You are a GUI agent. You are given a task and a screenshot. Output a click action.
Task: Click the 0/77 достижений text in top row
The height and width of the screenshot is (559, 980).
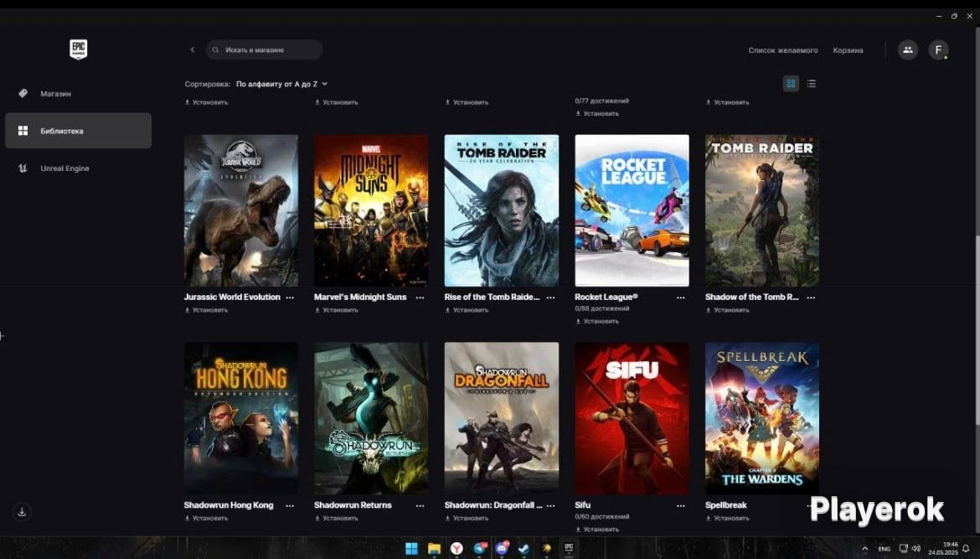tap(602, 101)
